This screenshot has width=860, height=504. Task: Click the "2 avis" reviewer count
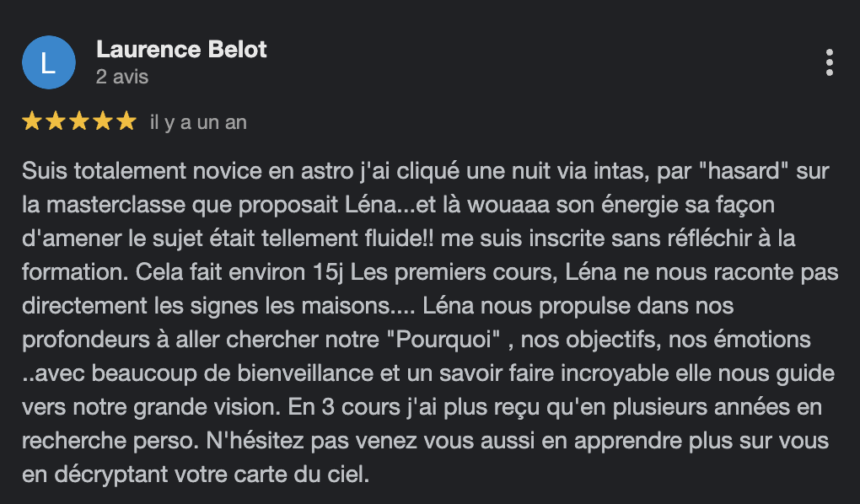click(122, 77)
